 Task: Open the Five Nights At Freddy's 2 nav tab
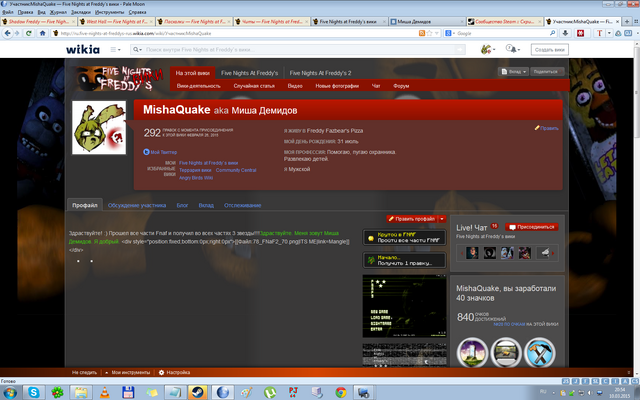click(x=320, y=73)
